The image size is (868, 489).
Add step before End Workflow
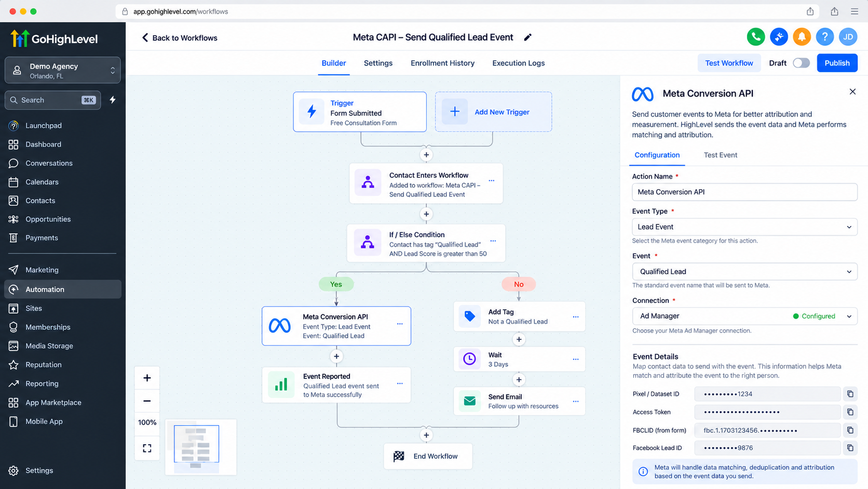[426, 435]
